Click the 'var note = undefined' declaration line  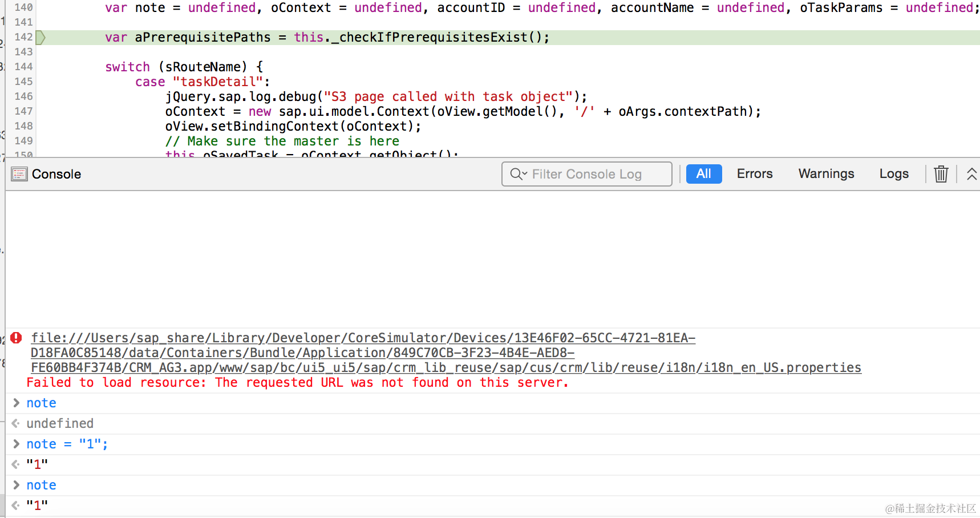click(x=542, y=7)
